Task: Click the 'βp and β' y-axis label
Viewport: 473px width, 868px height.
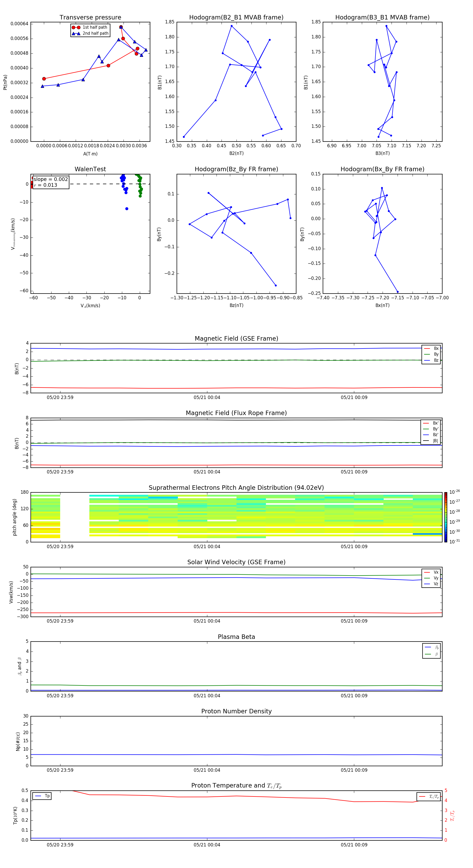Action: click(x=19, y=666)
